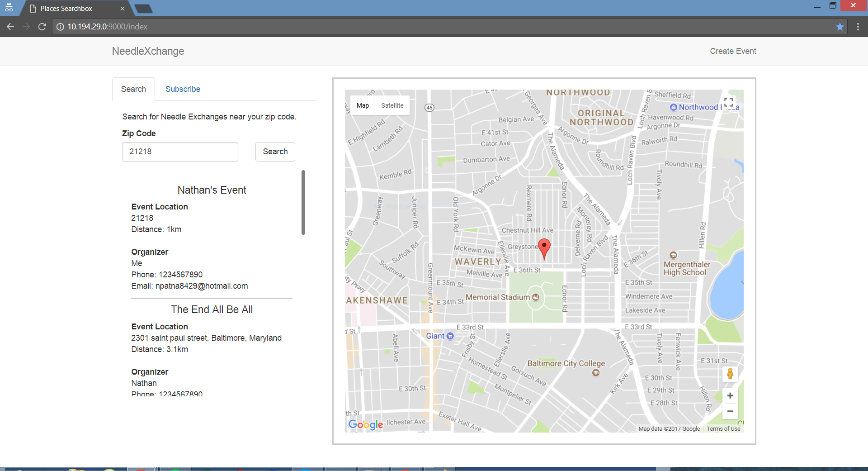Image resolution: width=868 pixels, height=471 pixels.
Task: Click the WAVERLY neighborhood label on map
Action: [478, 262]
